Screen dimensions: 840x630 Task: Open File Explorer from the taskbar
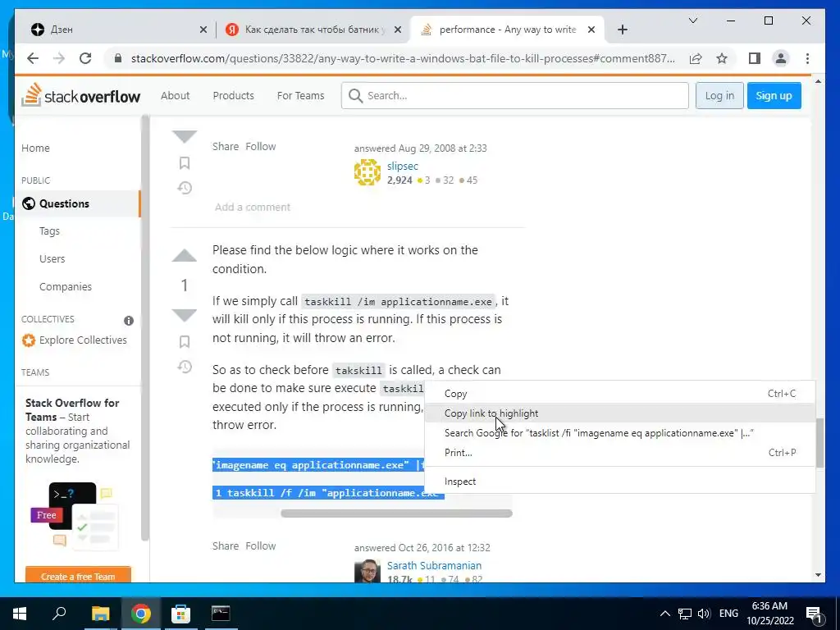point(100,614)
